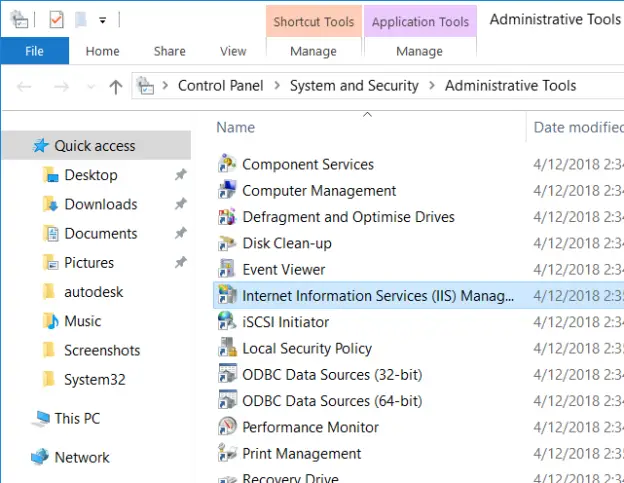Click the Component Services shortcut icon
624x483 pixels.
coord(227,164)
